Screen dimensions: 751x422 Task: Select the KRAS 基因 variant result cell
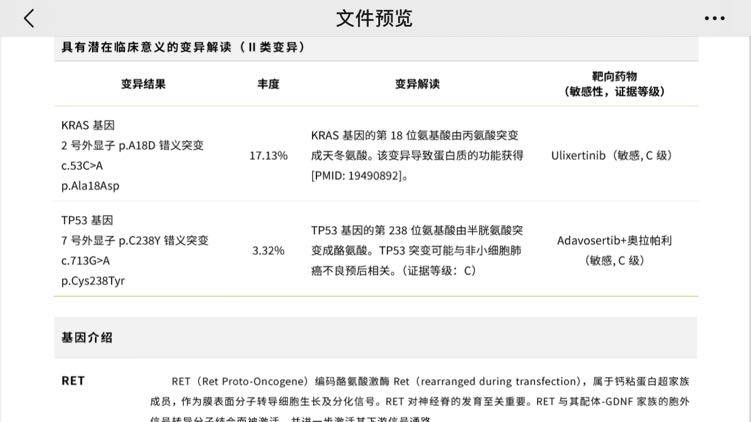point(132,155)
